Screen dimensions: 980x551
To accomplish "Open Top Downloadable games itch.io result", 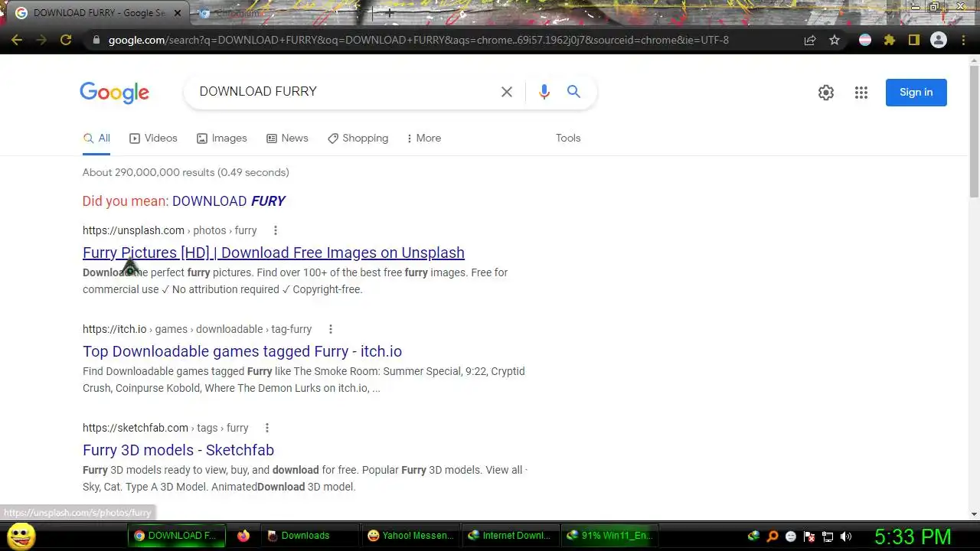I will (x=242, y=351).
